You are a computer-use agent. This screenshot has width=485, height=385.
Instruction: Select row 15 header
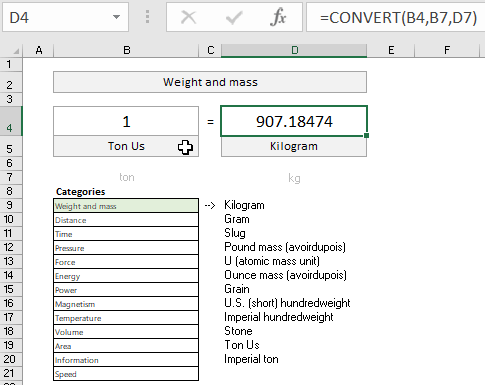(x=11, y=289)
